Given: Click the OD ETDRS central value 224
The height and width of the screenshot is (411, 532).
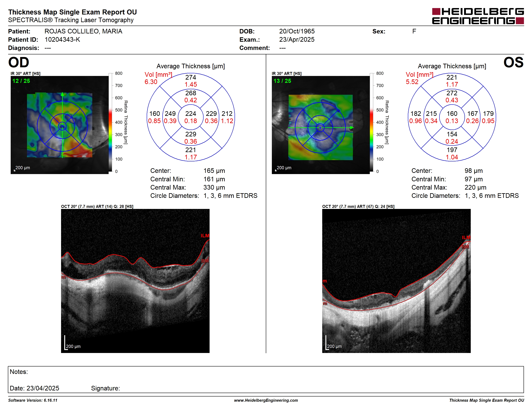Looking at the screenshot, I should pos(191,114).
